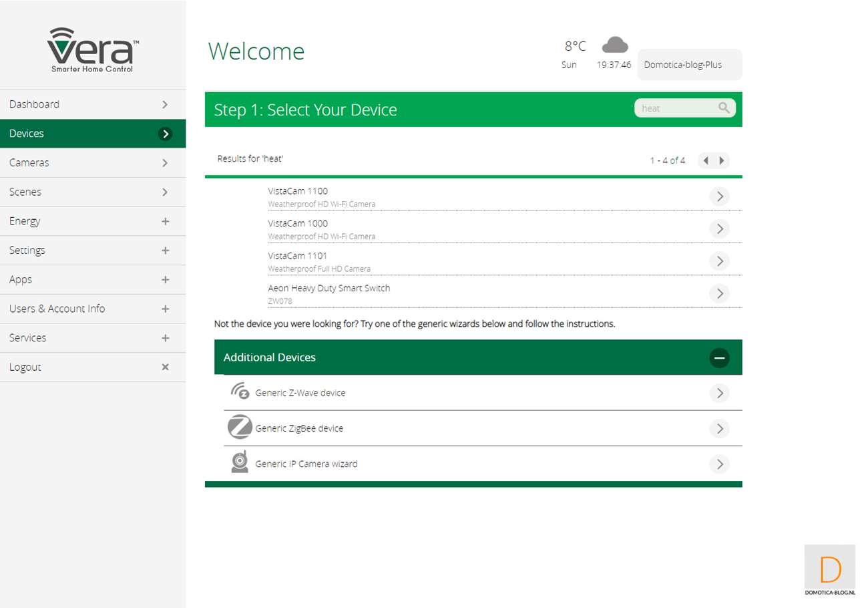Expand the Energy menu section

click(x=165, y=221)
